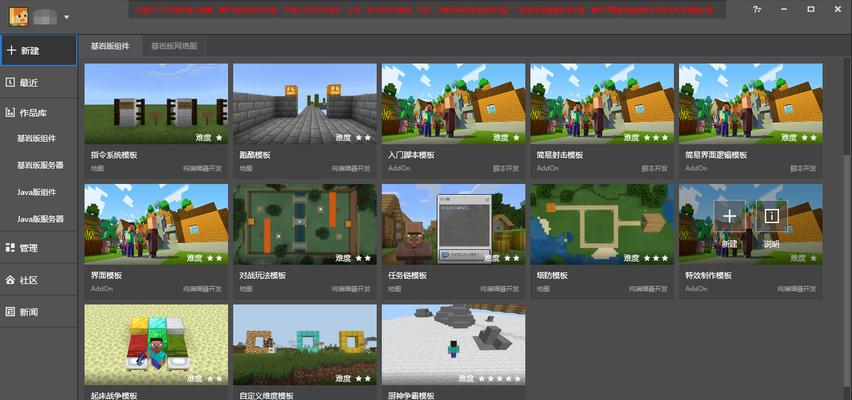Open the 任务链模板 thumbnail
Screen dimensions: 852x400
(454, 224)
